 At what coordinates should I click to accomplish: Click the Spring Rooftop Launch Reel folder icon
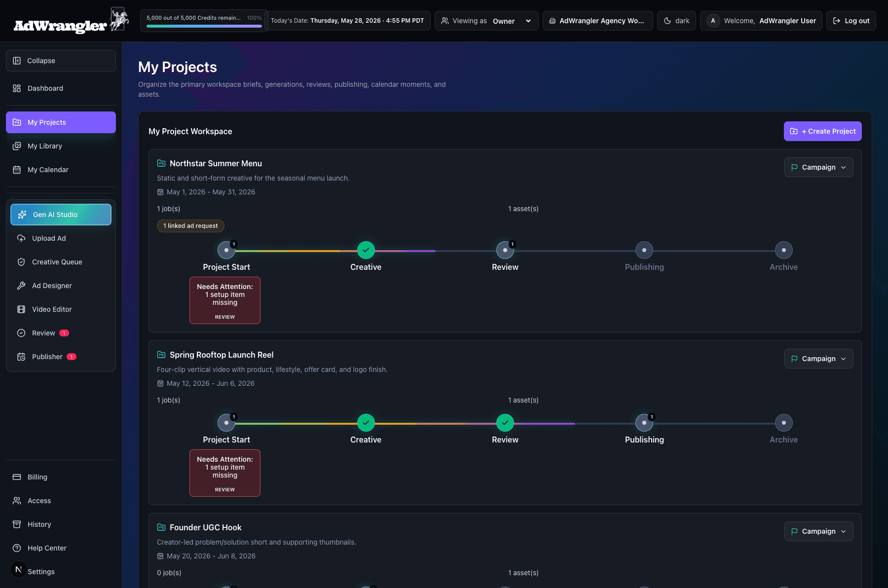[x=161, y=355]
